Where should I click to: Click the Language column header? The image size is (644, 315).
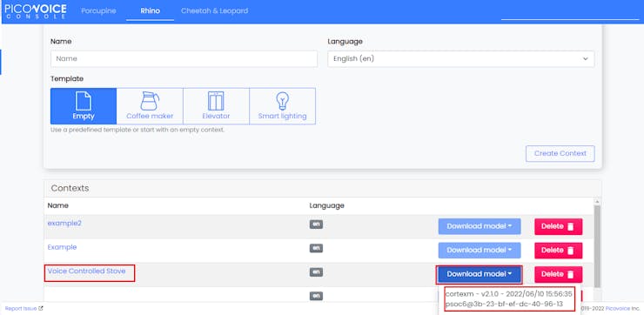point(326,205)
